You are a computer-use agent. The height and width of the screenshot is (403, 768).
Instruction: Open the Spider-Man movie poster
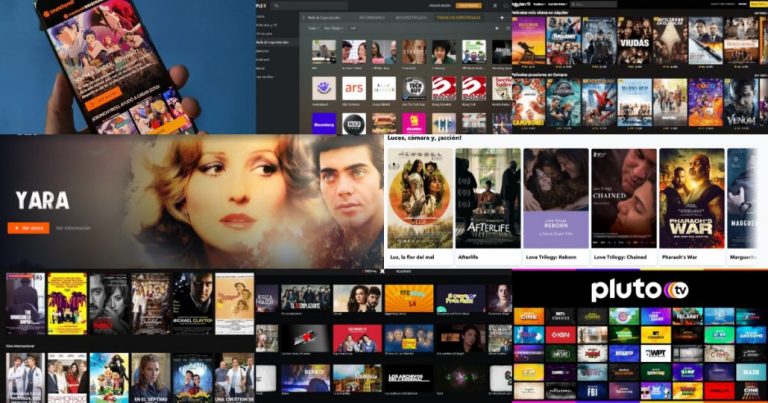[x=599, y=102]
